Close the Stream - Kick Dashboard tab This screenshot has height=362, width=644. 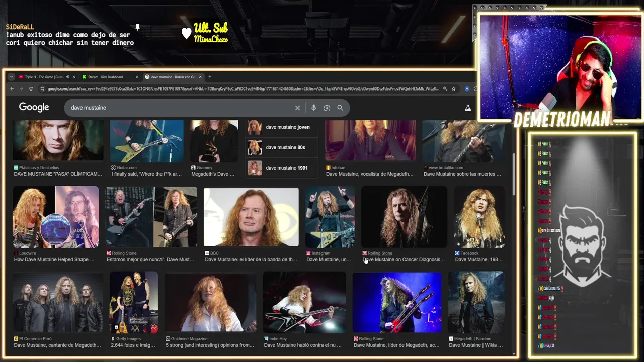(x=137, y=77)
